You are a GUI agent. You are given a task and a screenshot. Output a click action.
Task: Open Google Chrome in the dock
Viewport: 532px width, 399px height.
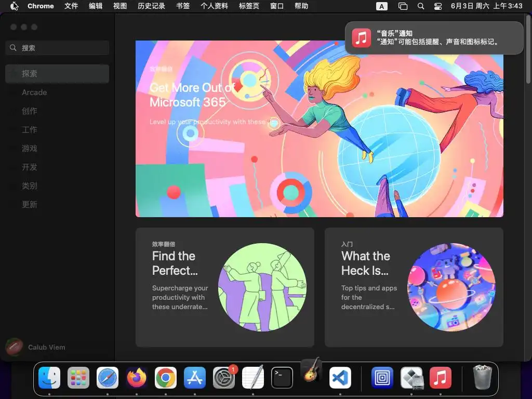[x=166, y=378]
